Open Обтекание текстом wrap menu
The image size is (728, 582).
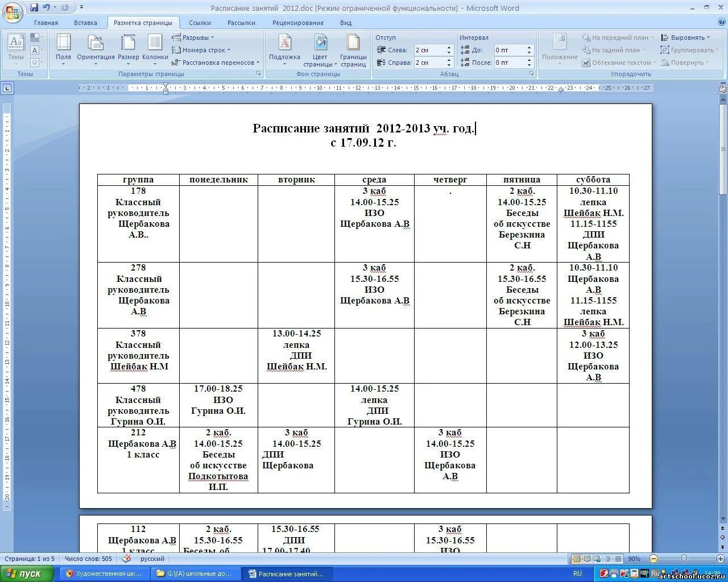[619, 63]
